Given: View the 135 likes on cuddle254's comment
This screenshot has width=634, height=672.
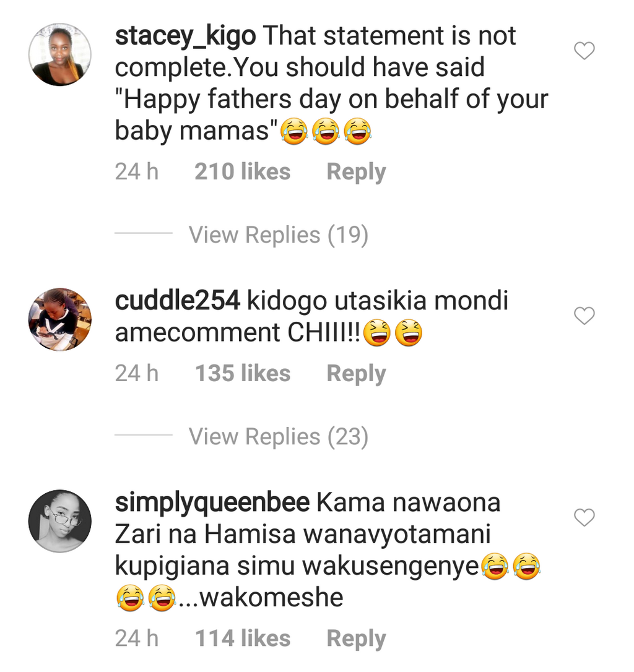Looking at the screenshot, I should pyautogui.click(x=242, y=373).
